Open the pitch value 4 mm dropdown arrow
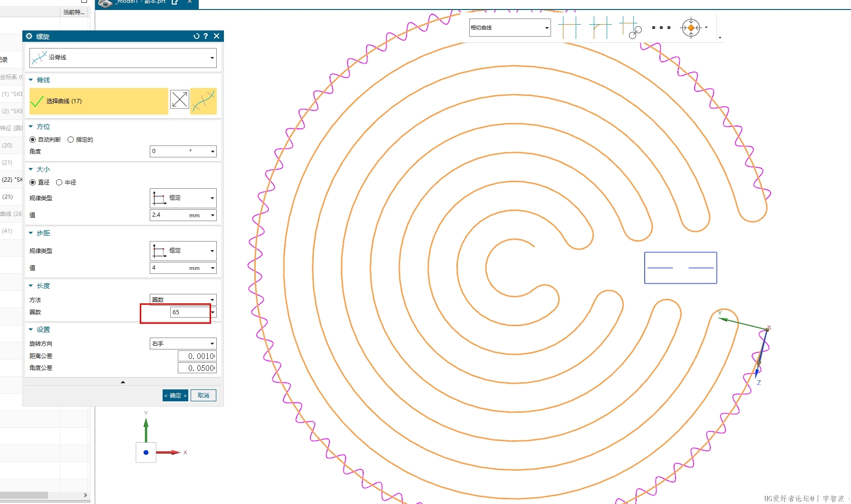 click(x=213, y=268)
